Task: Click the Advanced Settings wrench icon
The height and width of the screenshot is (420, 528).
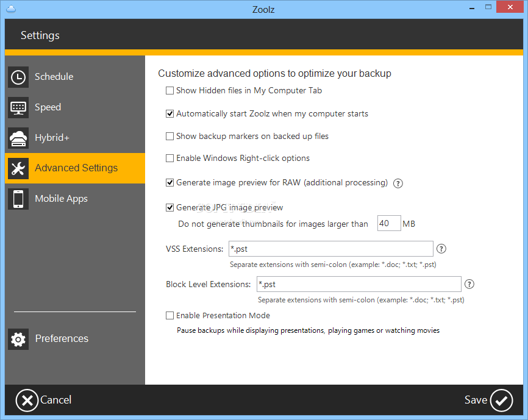Action: point(18,169)
